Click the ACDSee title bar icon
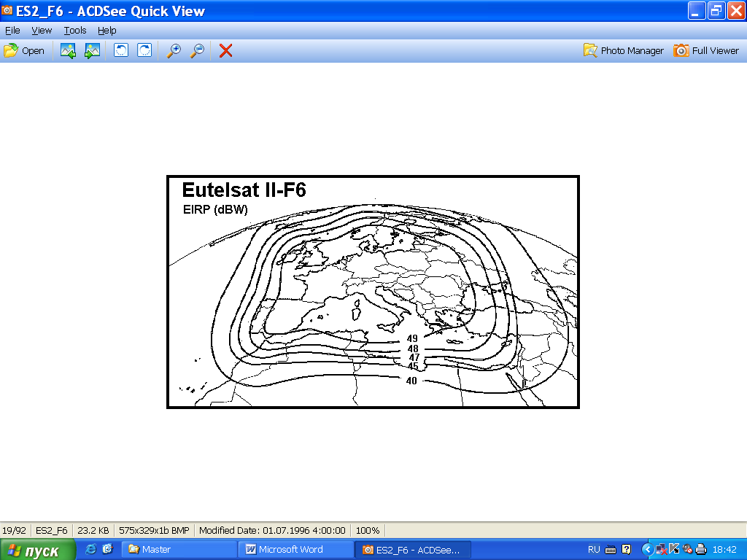The height and width of the screenshot is (560, 747). 7,10
